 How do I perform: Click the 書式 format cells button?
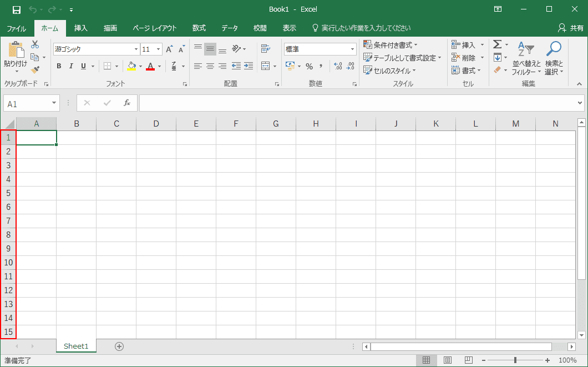(466, 71)
